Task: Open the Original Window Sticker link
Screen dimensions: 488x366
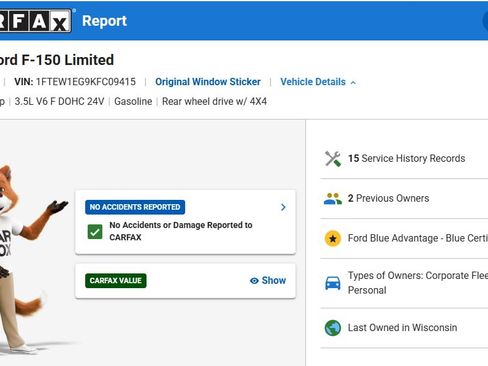Action: pyautogui.click(x=208, y=82)
